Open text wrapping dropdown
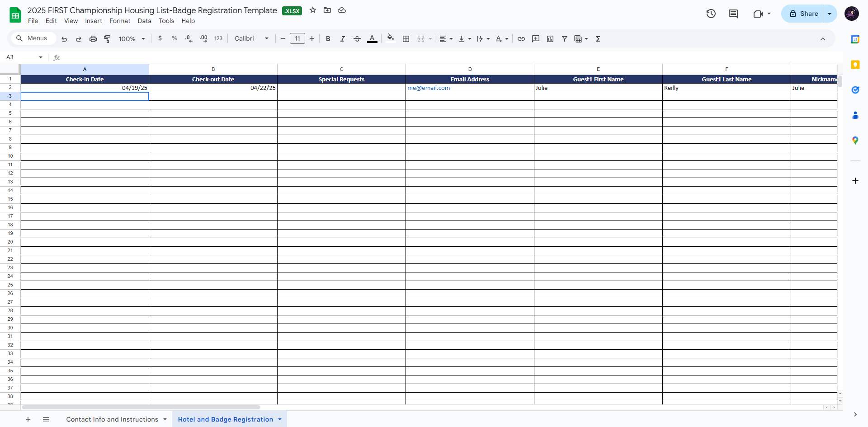The height and width of the screenshot is (427, 868). tap(483, 39)
